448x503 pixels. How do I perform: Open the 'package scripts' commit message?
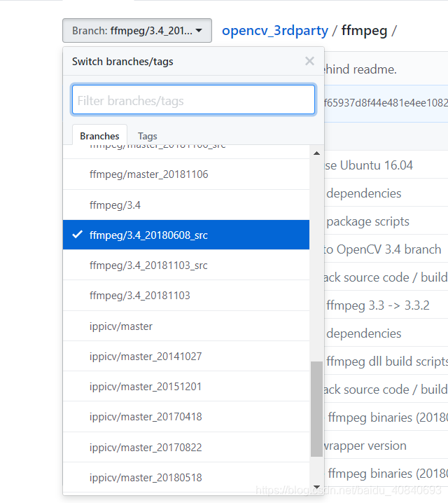pos(368,221)
